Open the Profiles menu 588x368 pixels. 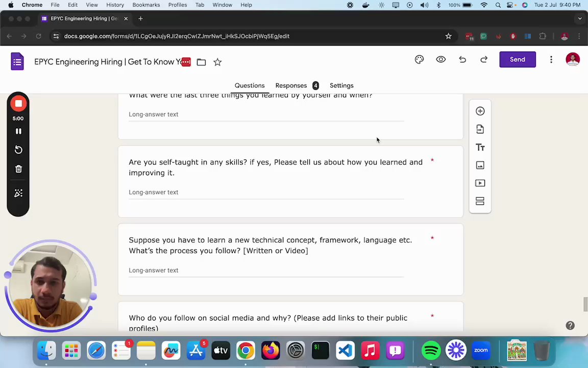point(178,5)
